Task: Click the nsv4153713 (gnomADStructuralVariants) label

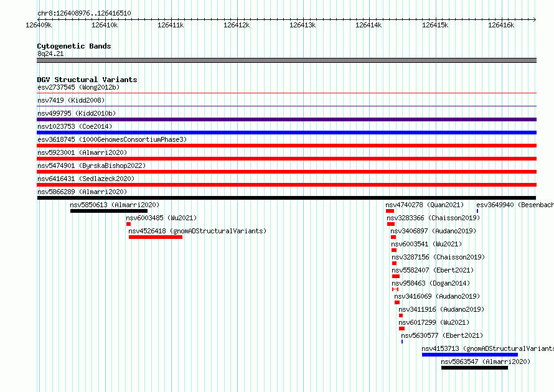Action: (488, 348)
